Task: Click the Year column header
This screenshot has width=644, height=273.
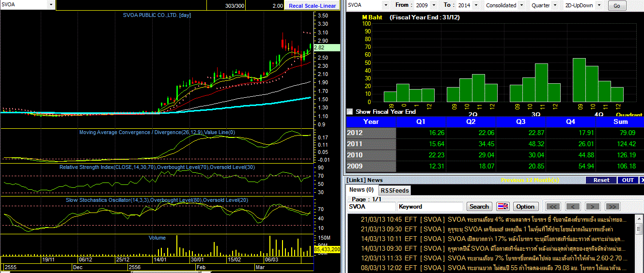Action: [x=371, y=122]
